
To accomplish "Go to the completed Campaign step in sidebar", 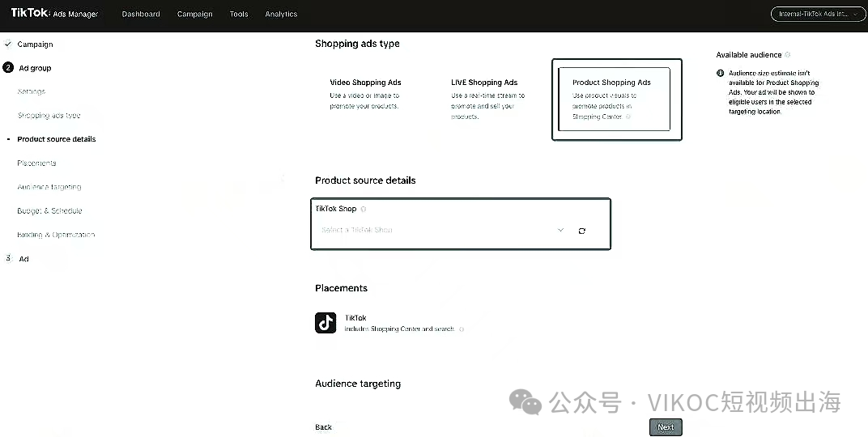I will [35, 45].
